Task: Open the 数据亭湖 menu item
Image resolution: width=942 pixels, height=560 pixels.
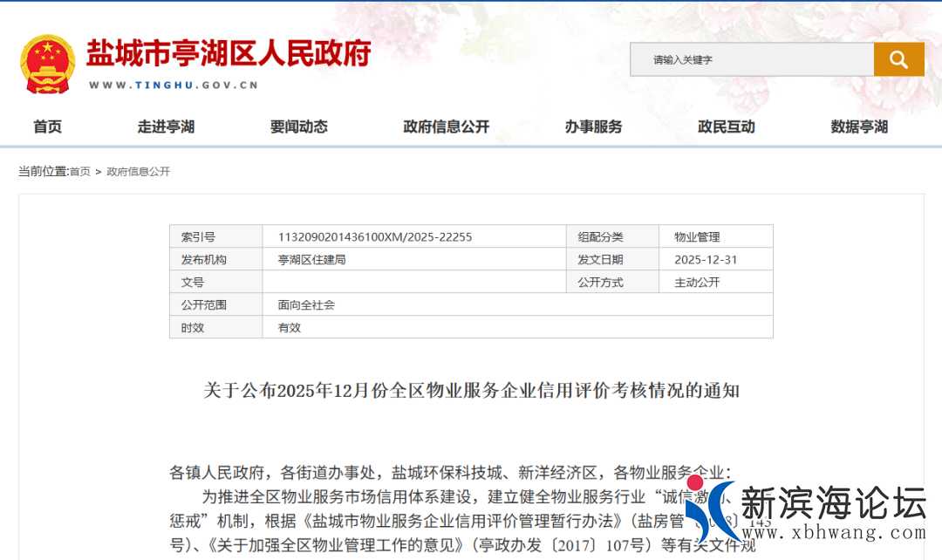Action: 859,126
